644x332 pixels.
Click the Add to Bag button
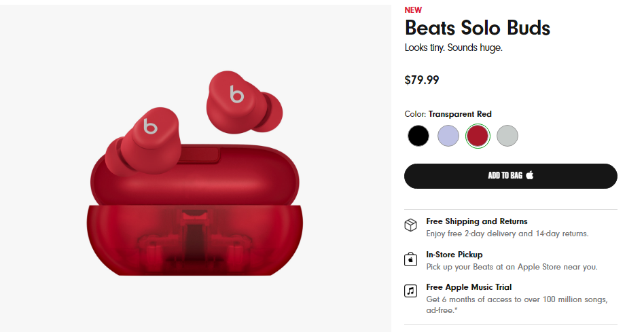pyautogui.click(x=510, y=176)
